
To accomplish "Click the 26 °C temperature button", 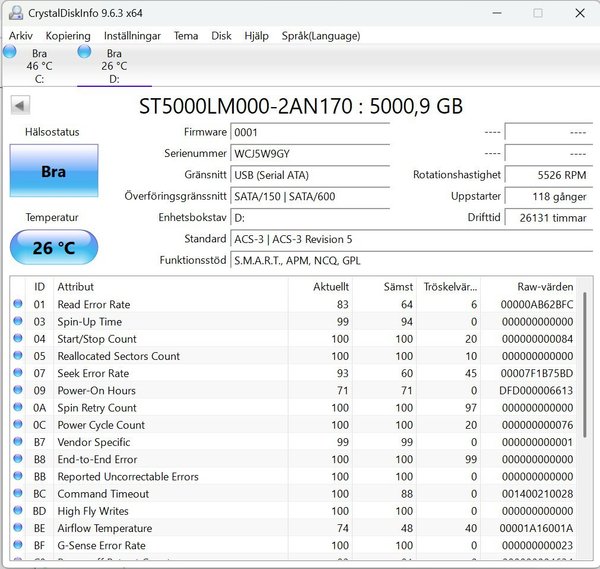I will pyautogui.click(x=54, y=248).
